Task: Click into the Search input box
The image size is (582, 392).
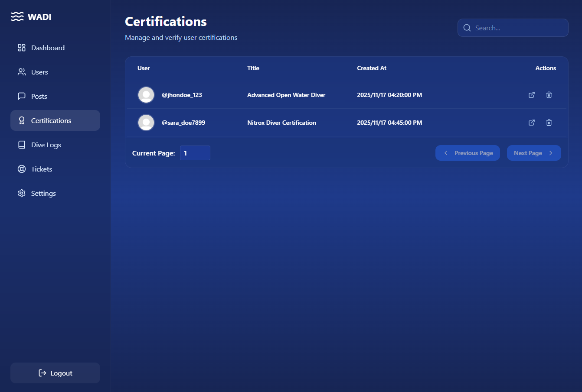Action: pos(518,28)
